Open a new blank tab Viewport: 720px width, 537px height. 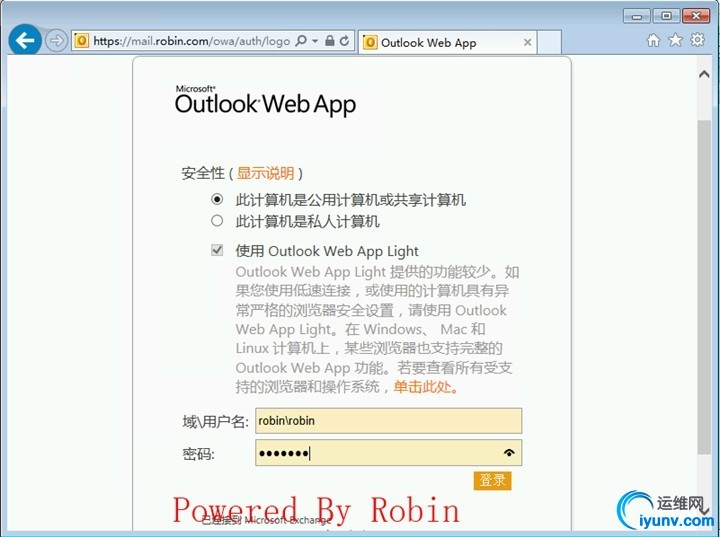(549, 42)
